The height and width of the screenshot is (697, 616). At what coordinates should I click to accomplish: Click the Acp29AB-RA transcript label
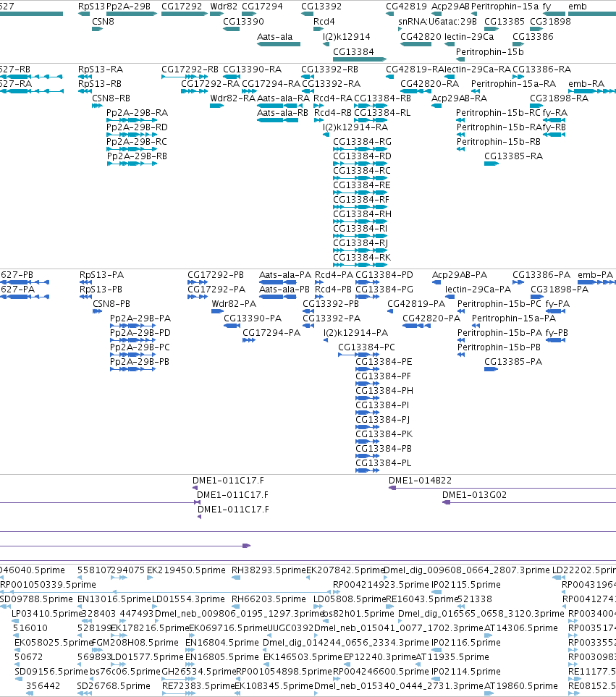point(459,98)
